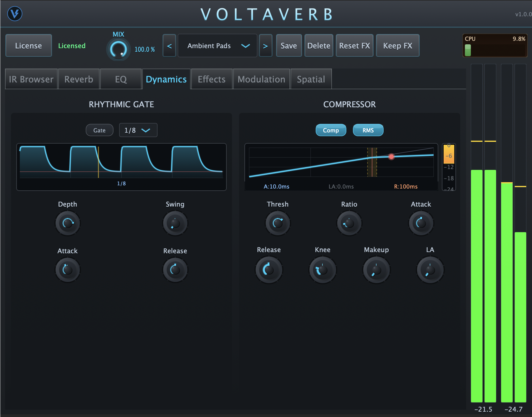
Task: Go to the Effects tab
Action: click(212, 79)
